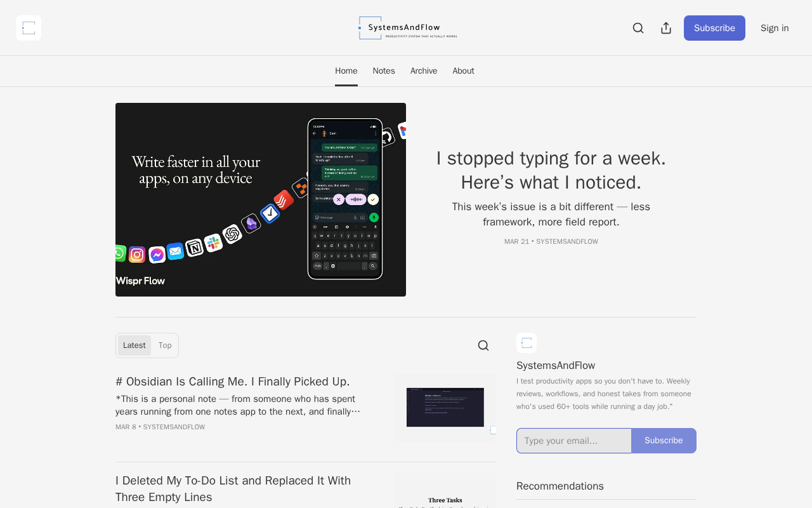
Task: Click the sidebar Subscribe button
Action: 664,441
